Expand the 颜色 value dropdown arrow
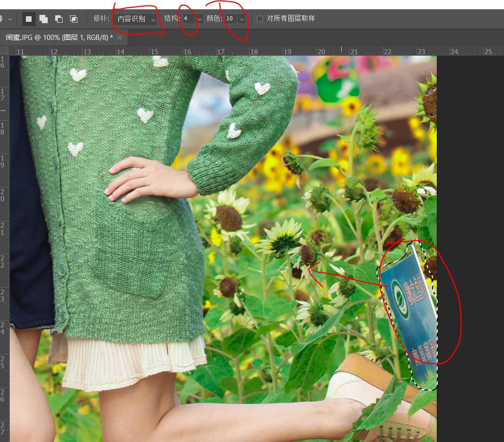Viewport: 504px width, 442px height. 242,19
